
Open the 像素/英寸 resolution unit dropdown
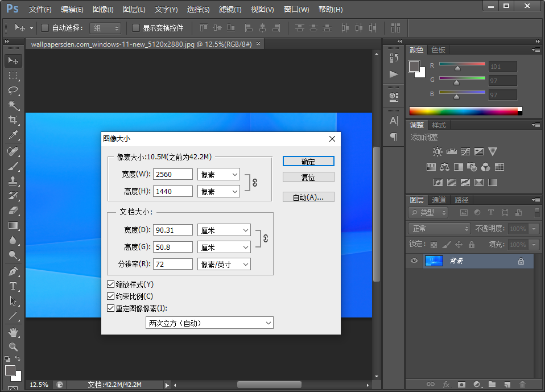click(224, 265)
